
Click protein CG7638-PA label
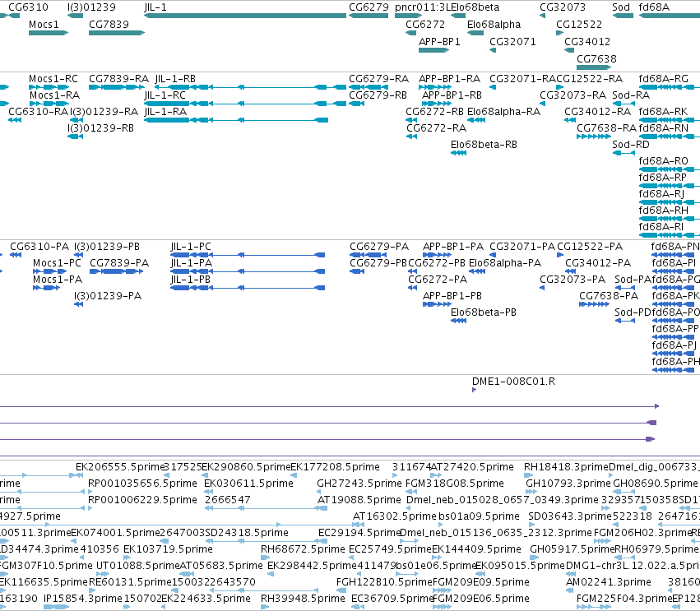click(609, 296)
